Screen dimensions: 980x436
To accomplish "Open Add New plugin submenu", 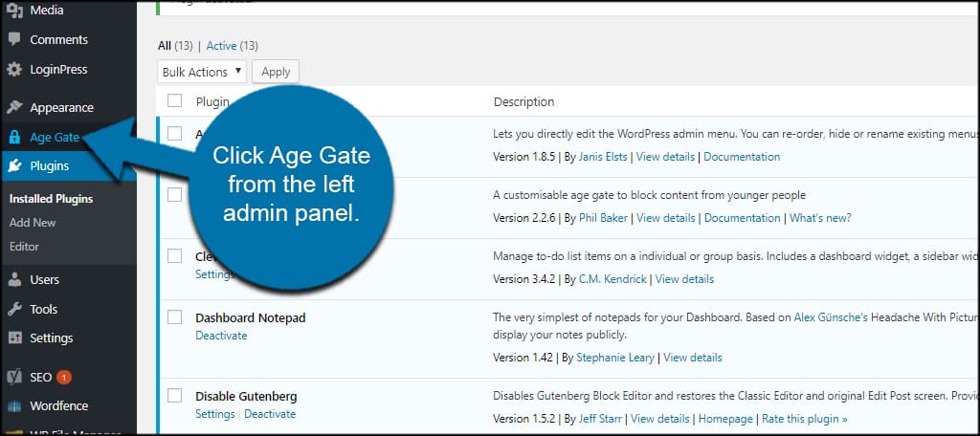I will (33, 223).
